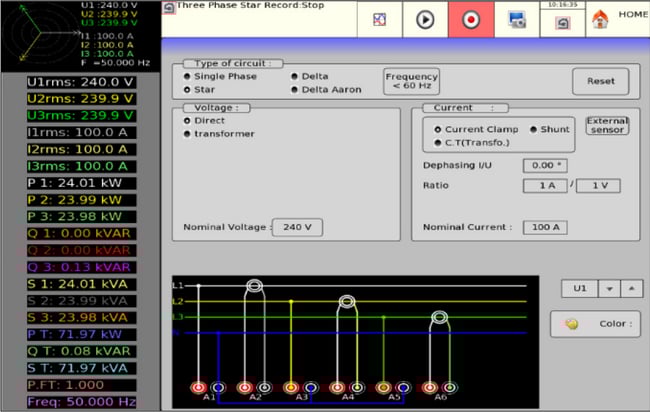This screenshot has height=412, width=650.
Task: Click the phasor diagram thumbnail
Action: click(41, 33)
